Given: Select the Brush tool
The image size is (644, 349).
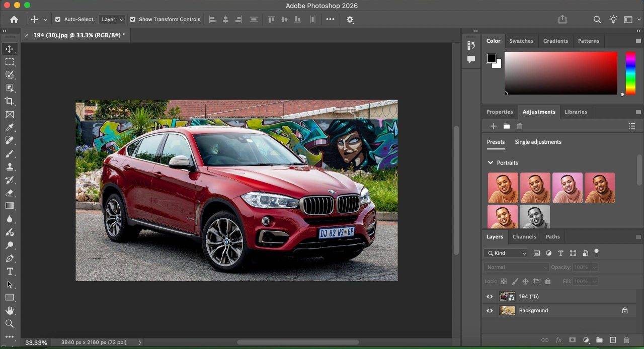Looking at the screenshot, I should coord(10,154).
